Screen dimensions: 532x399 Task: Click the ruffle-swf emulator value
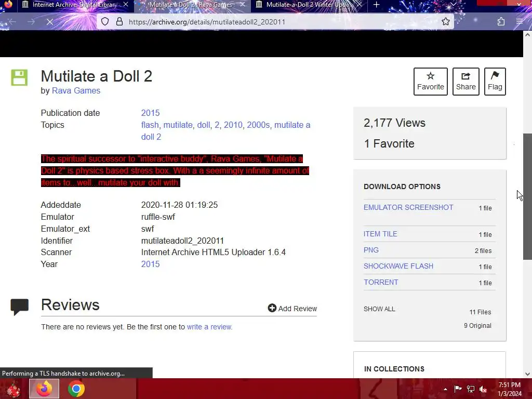[158, 217]
